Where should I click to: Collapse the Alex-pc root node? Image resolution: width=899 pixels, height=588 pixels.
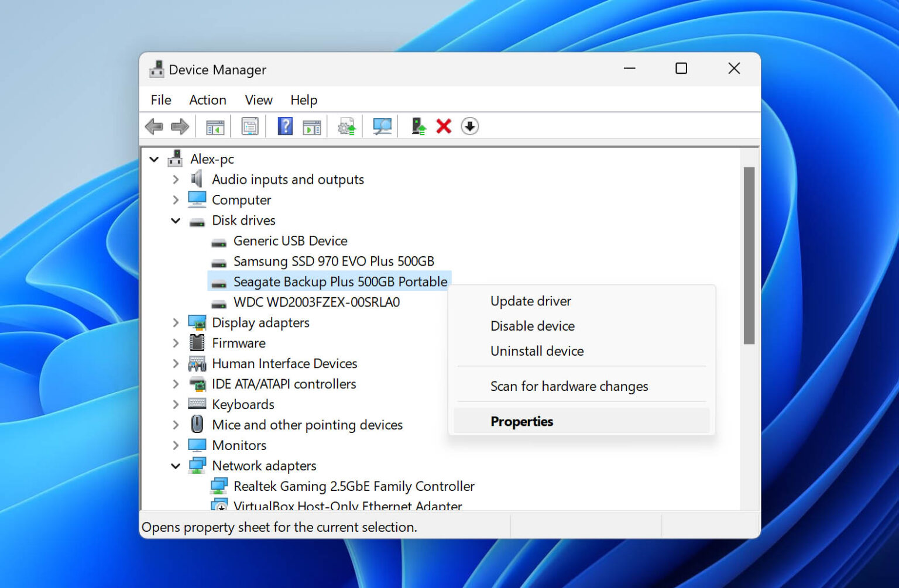pyautogui.click(x=154, y=159)
